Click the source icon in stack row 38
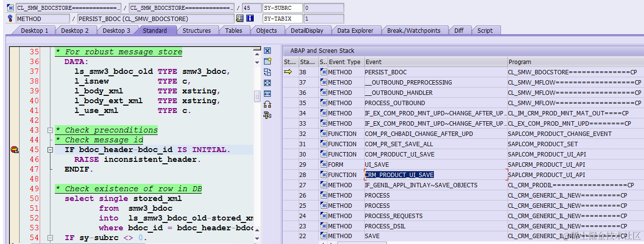The height and width of the screenshot is (244, 644). point(323,72)
